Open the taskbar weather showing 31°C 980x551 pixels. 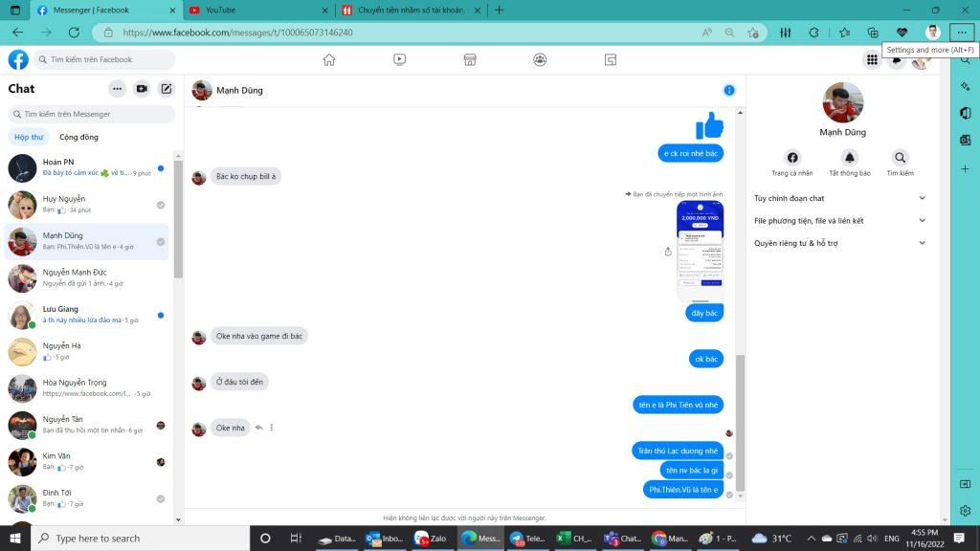pos(771,538)
